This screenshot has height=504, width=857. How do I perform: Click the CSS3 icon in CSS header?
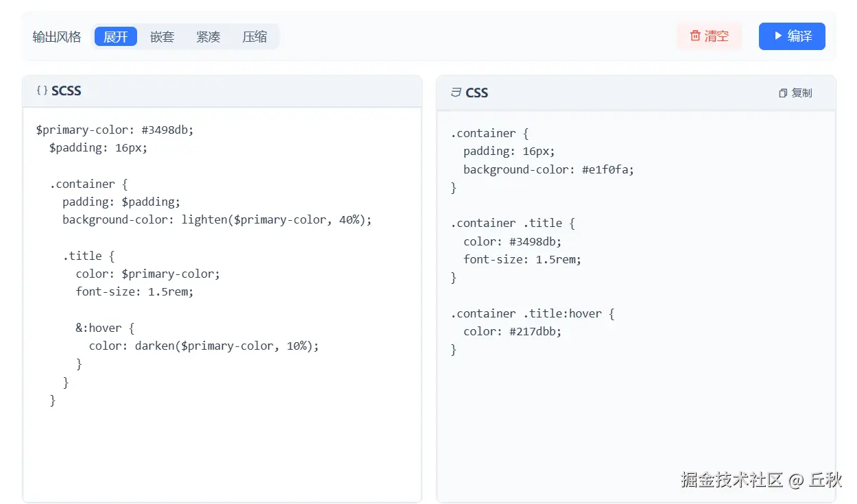(456, 93)
